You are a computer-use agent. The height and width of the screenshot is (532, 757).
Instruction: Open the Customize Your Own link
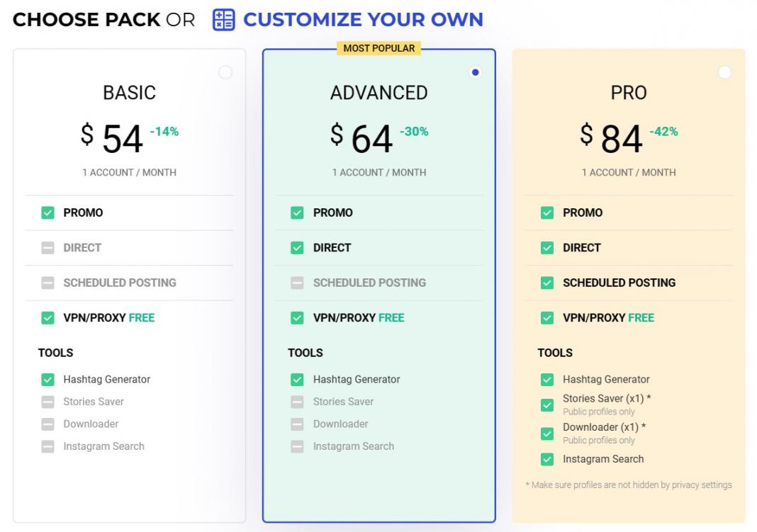pos(362,20)
